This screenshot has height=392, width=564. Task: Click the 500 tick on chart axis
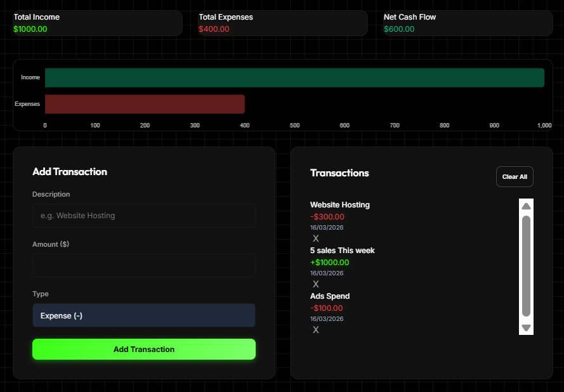[x=294, y=126]
